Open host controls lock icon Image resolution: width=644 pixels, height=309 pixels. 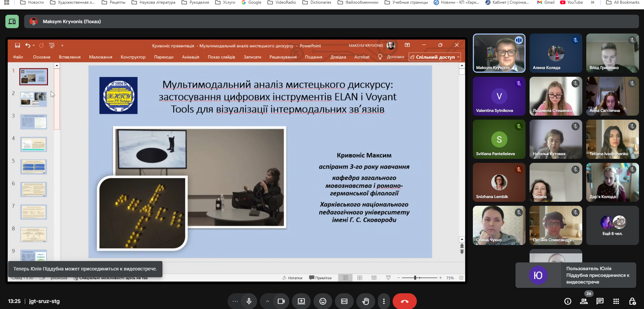coord(632,301)
